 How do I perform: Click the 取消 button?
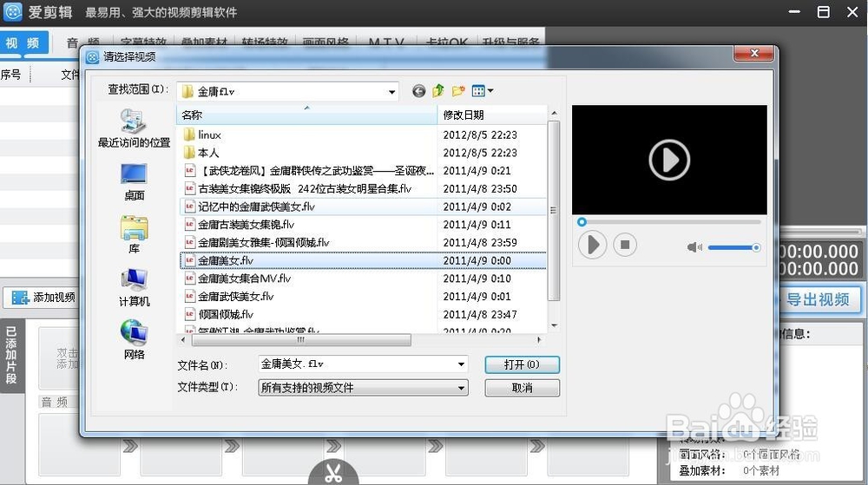click(x=522, y=388)
